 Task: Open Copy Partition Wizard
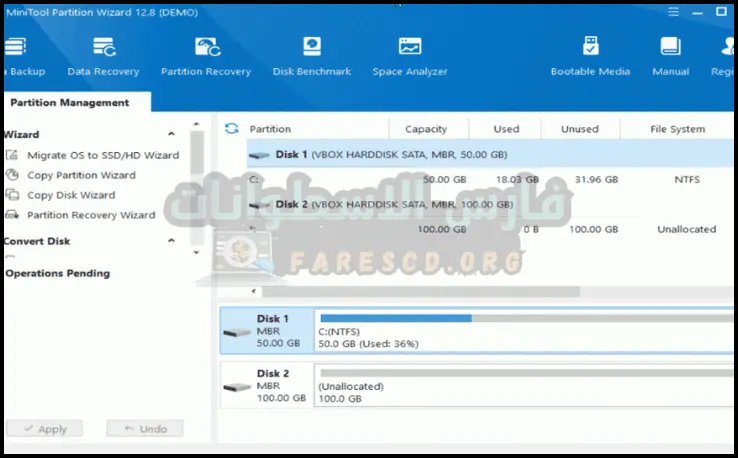click(81, 175)
